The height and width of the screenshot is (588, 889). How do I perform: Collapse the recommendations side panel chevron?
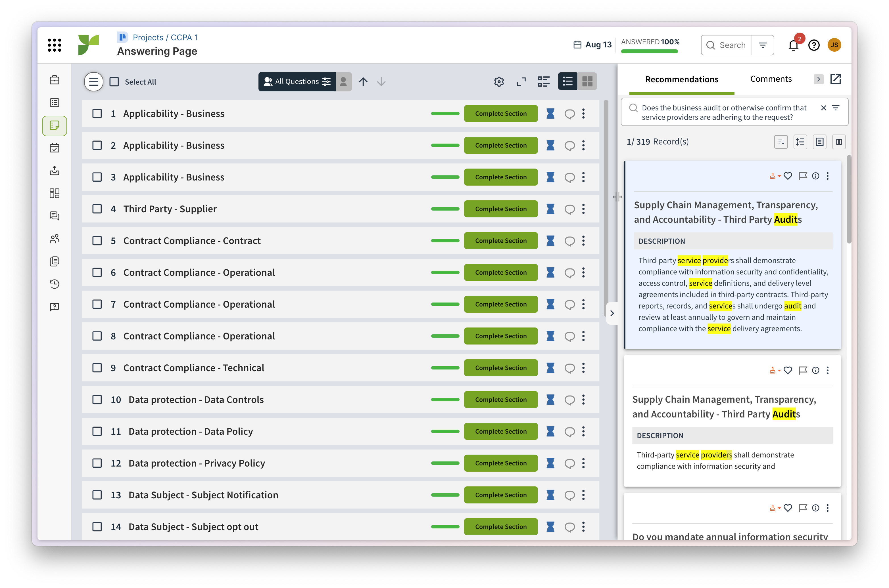pos(612,313)
